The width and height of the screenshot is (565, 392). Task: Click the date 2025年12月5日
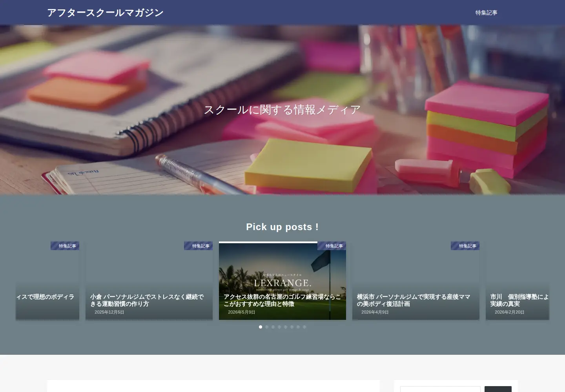109,312
